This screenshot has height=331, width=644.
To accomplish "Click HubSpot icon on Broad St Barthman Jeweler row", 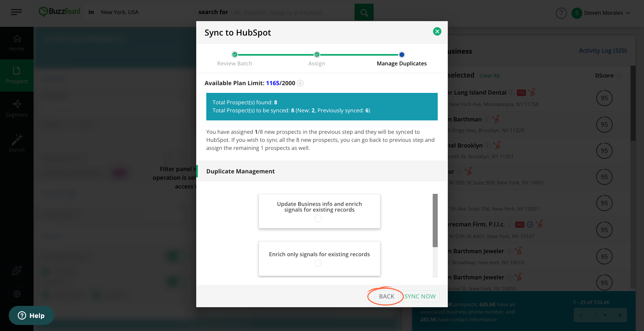I will (x=519, y=277).
